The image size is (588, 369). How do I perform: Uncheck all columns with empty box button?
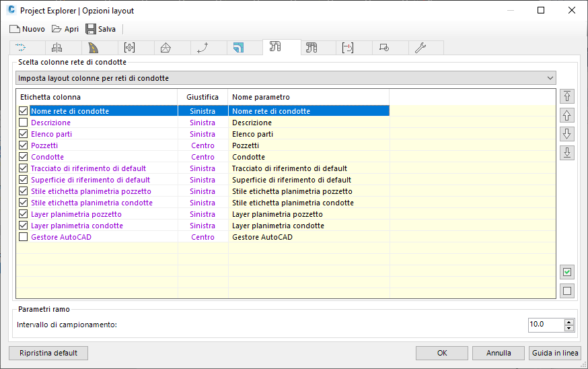click(x=567, y=290)
